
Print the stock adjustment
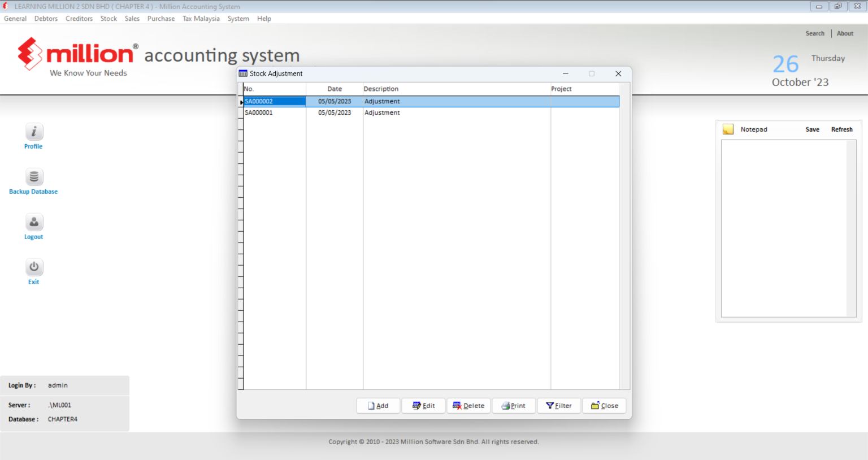pyautogui.click(x=514, y=406)
